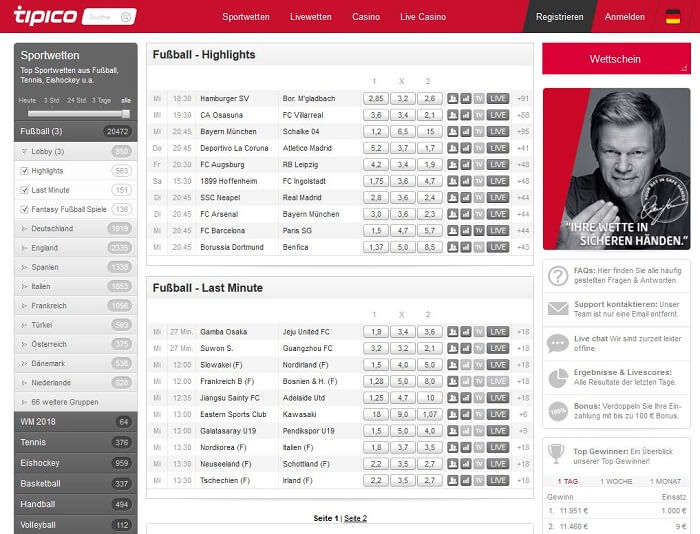Click TV icon in FC Barcelona row
700x534 pixels.
[x=479, y=230]
